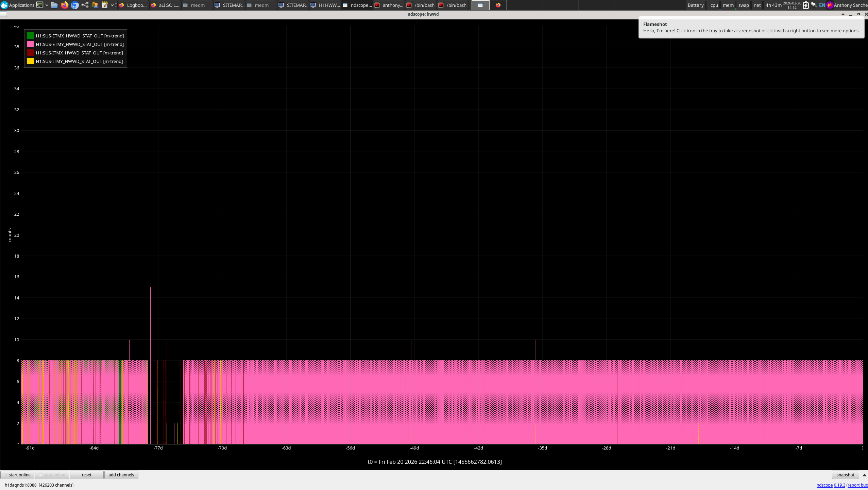Screen dimensions: 868x490
Task: Click the add channels button
Action: pyautogui.click(x=121, y=475)
